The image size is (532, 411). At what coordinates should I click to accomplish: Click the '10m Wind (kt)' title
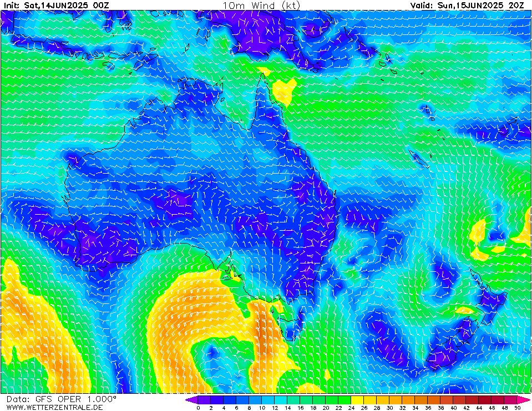(261, 6)
